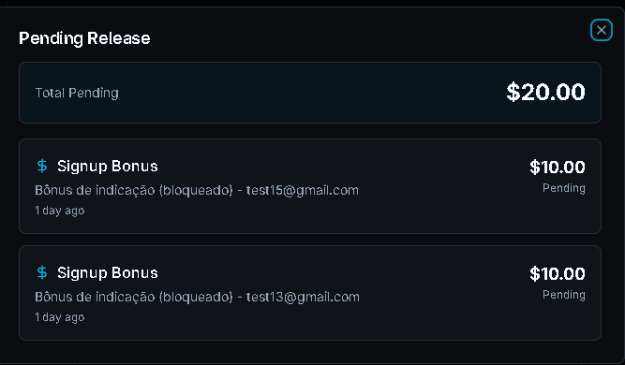Click Pending status of test13 bonus
The width and height of the screenshot is (625, 365).
[564, 295]
